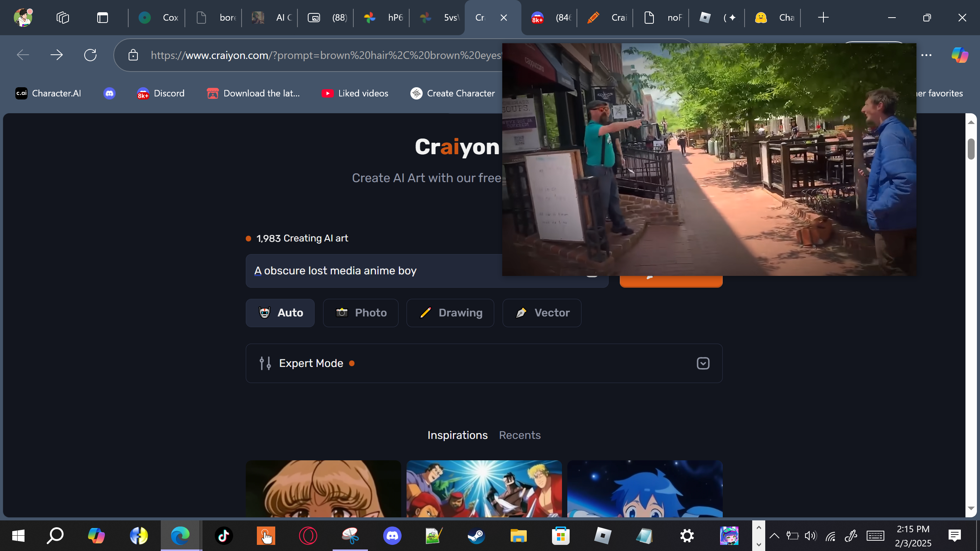Click the page scrollbar down arrow
The width and height of the screenshot is (980, 551).
(971, 509)
